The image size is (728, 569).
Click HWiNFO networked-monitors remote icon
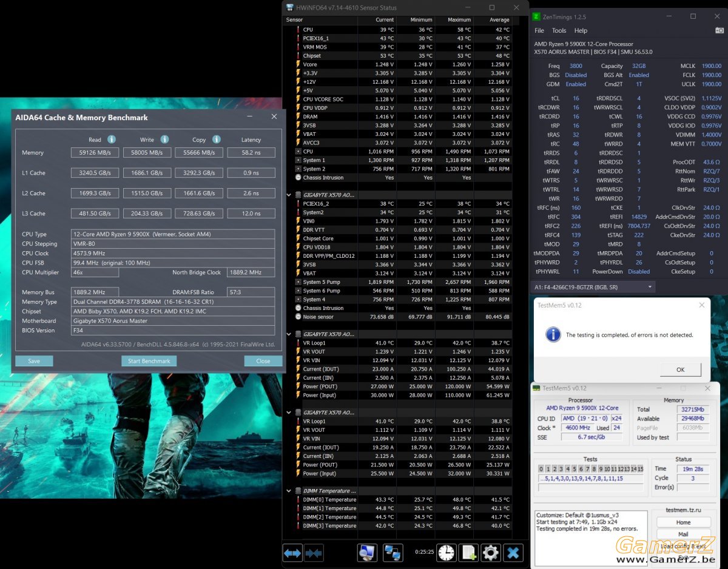[393, 553]
